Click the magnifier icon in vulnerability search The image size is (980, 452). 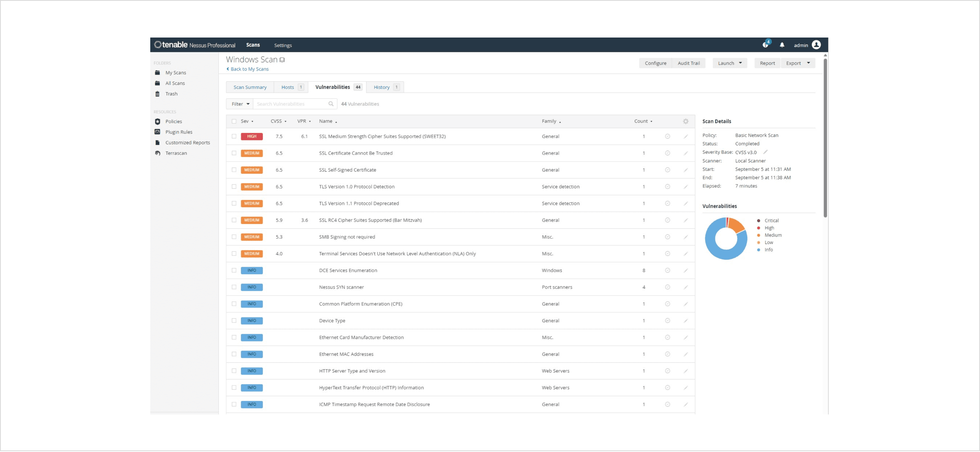click(x=331, y=104)
